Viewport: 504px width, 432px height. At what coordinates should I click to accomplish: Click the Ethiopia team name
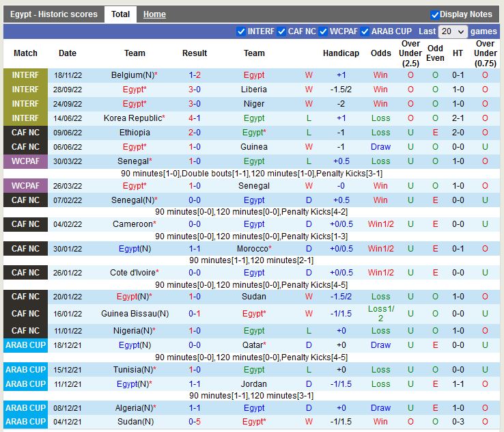pos(135,133)
